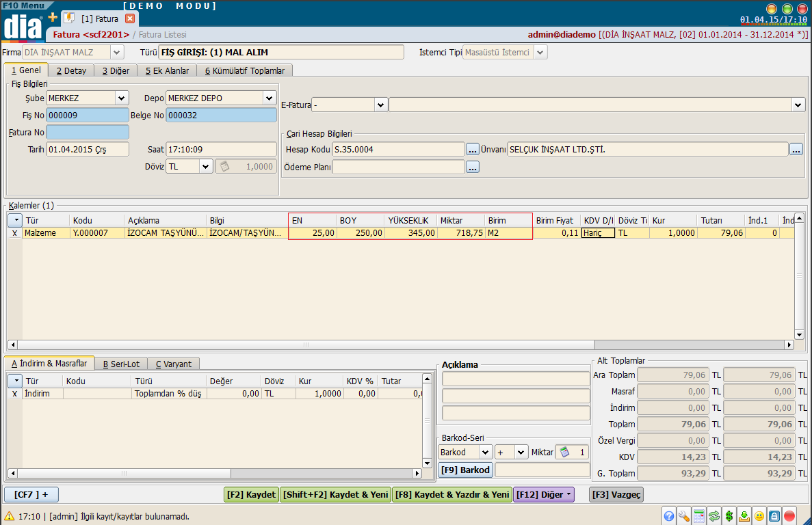Click the red circle icon in status bar
Viewport: 812px width, 525px height.
[789, 515]
